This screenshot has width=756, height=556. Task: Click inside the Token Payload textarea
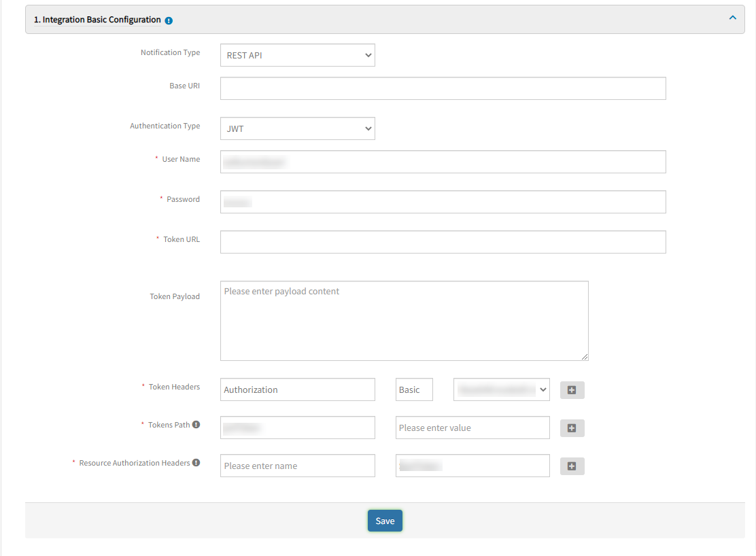point(404,321)
